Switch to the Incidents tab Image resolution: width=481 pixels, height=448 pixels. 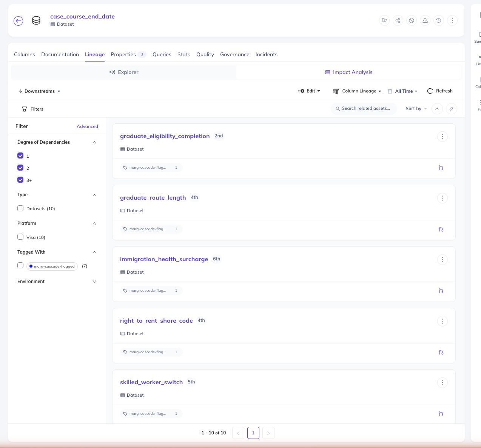click(266, 54)
